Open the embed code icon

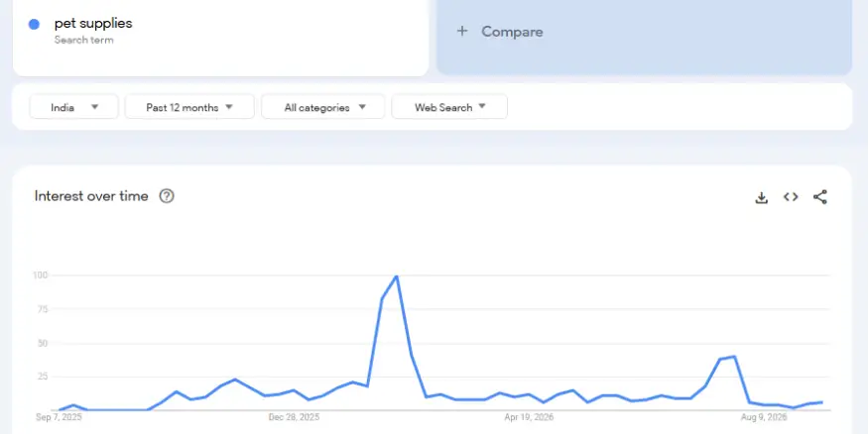point(791,197)
